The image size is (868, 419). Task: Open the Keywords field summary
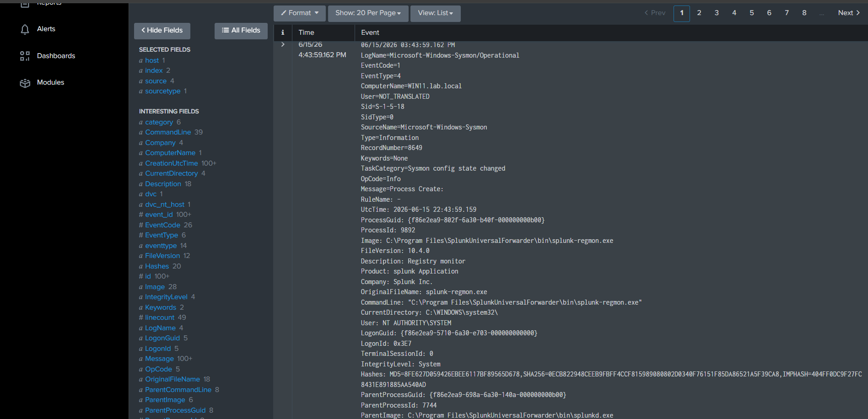(x=161, y=307)
